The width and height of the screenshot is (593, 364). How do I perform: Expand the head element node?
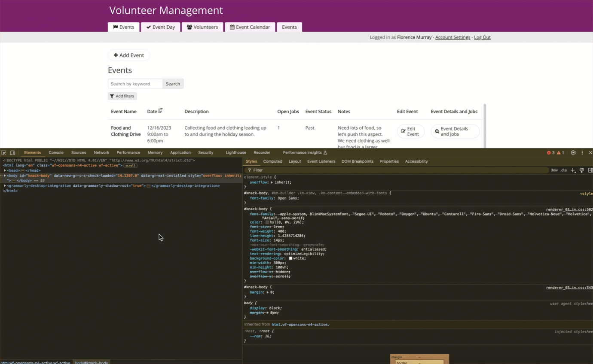(5, 170)
